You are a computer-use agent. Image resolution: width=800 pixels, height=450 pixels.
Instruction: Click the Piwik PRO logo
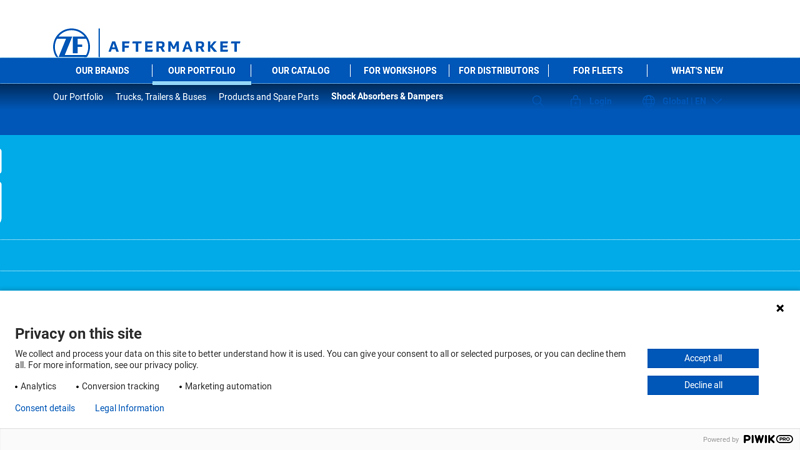[x=767, y=439]
